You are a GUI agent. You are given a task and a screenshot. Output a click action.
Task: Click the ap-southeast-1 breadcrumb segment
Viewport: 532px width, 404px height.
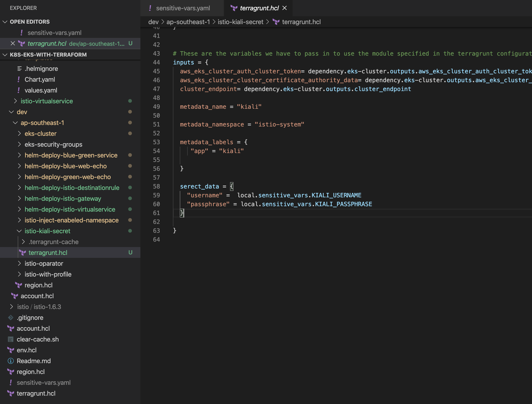tap(188, 22)
